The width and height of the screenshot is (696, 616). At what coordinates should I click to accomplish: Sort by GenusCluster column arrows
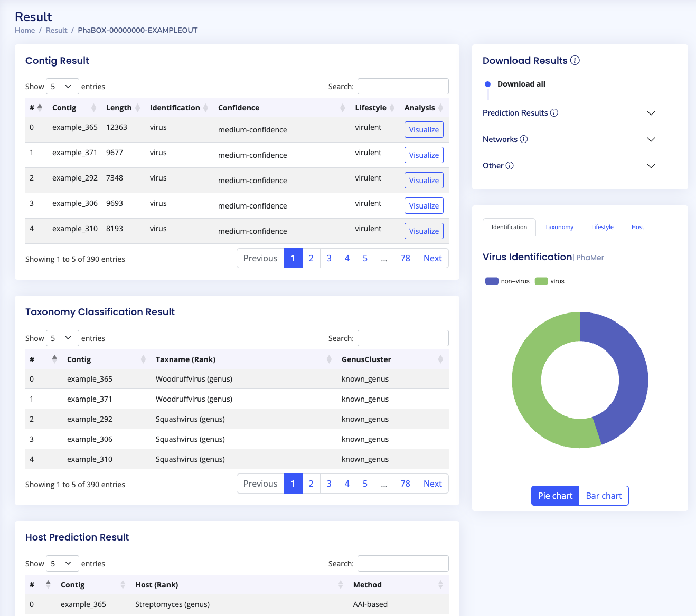(x=440, y=359)
